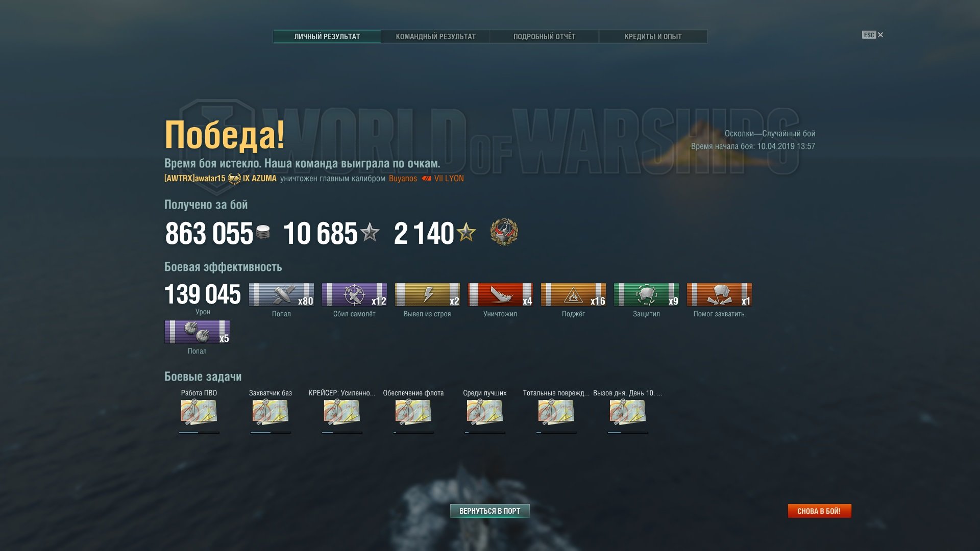Click the main battery hits ribbon x80
The width and height of the screenshot is (980, 551).
pos(281,295)
